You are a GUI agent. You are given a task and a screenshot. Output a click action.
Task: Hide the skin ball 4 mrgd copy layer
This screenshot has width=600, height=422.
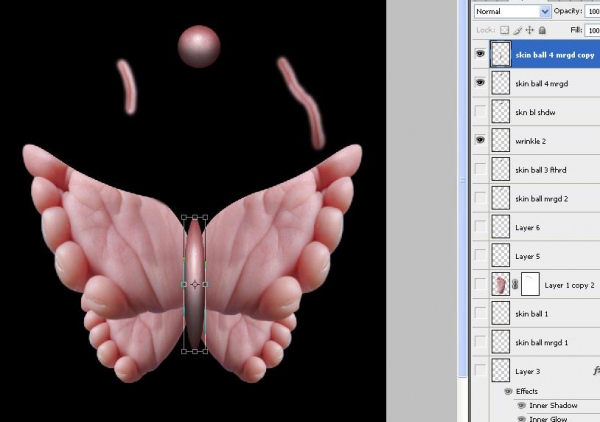coord(480,54)
